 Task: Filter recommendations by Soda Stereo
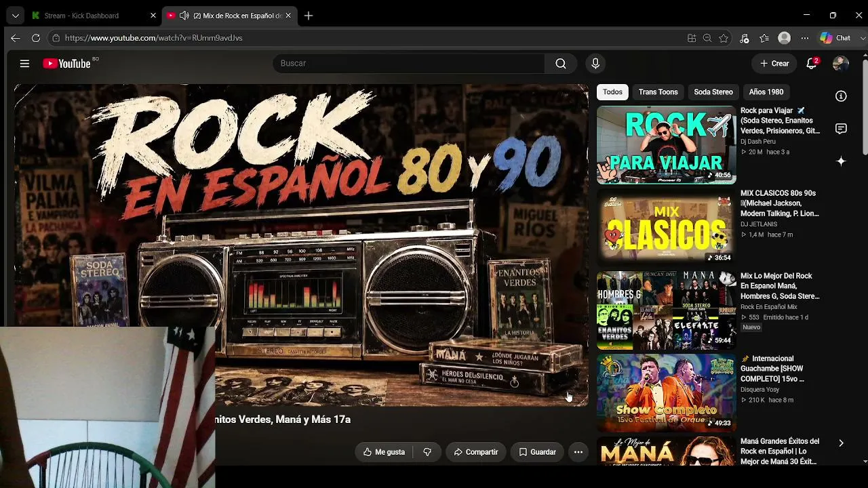713,92
